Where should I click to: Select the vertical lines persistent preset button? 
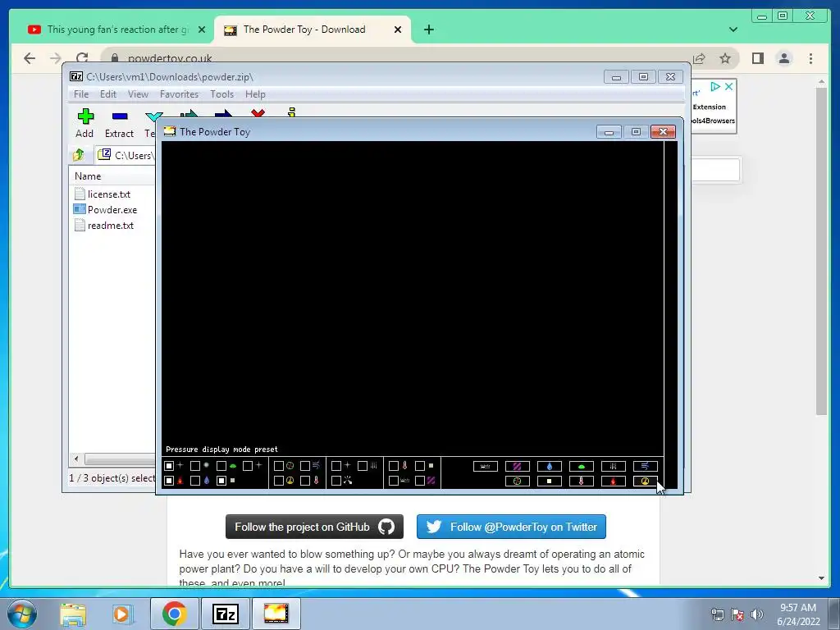coord(613,467)
